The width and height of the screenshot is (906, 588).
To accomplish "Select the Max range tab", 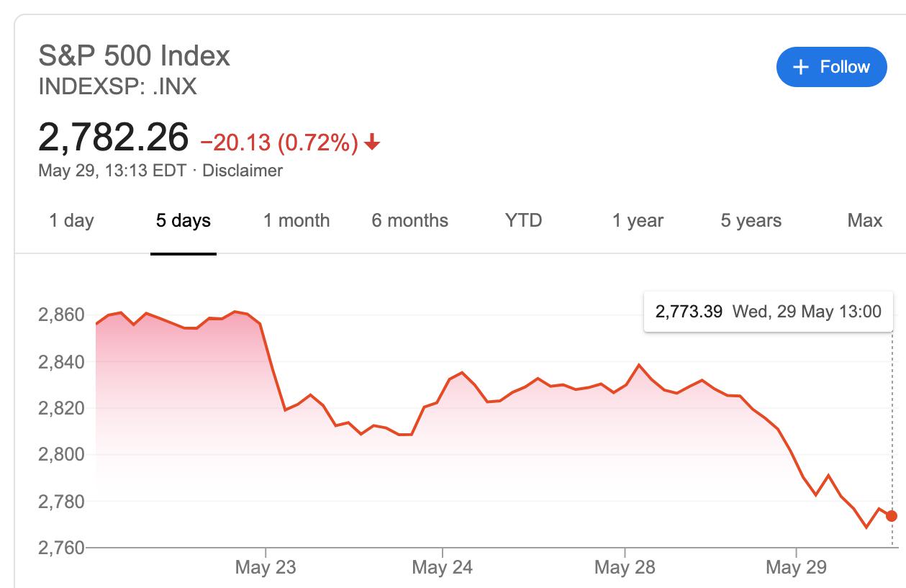I will [864, 220].
